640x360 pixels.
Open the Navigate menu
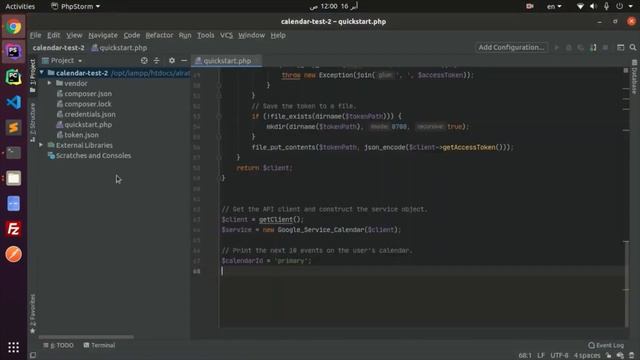[103, 36]
